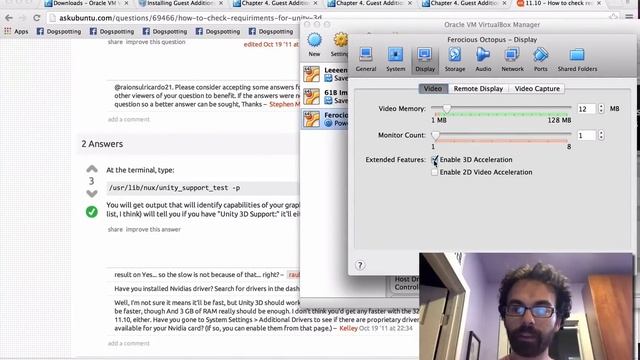
Task: Switch to the Video tab
Action: [x=433, y=89]
